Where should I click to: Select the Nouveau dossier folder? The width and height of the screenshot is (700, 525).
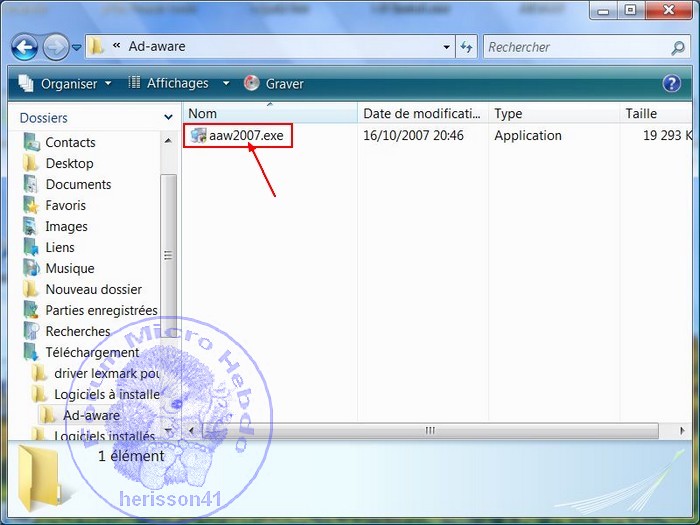(x=94, y=289)
